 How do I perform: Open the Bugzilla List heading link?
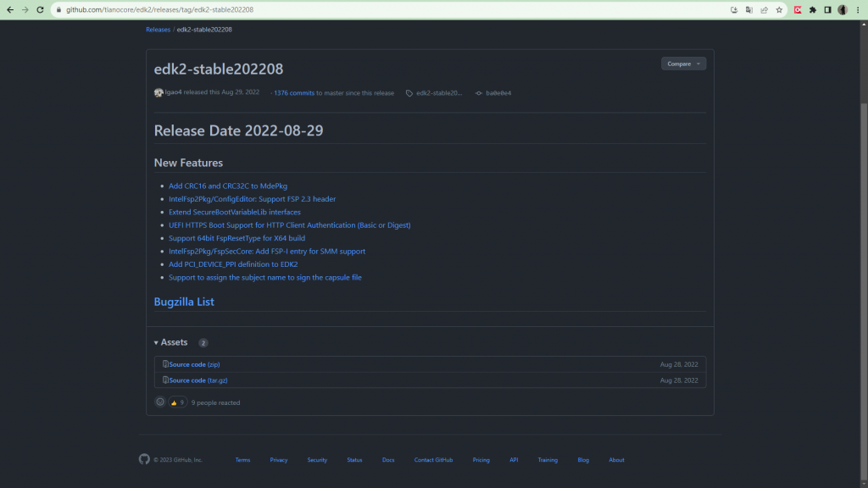(x=184, y=302)
